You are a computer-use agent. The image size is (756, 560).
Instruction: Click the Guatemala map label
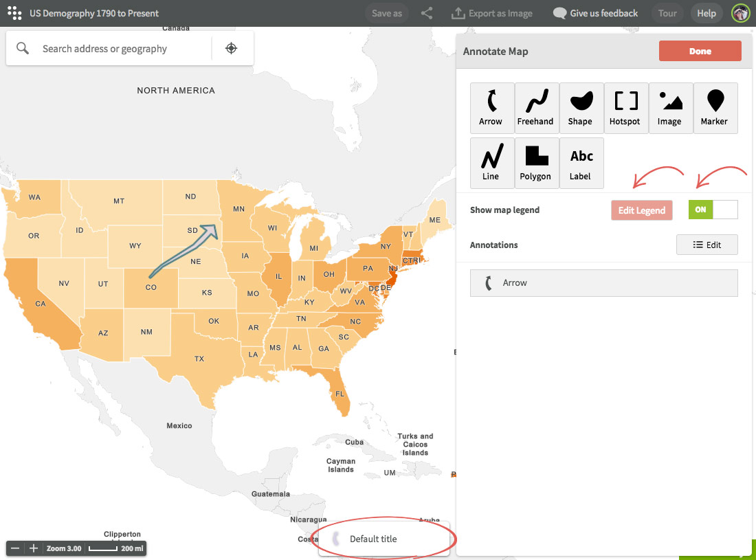click(271, 494)
